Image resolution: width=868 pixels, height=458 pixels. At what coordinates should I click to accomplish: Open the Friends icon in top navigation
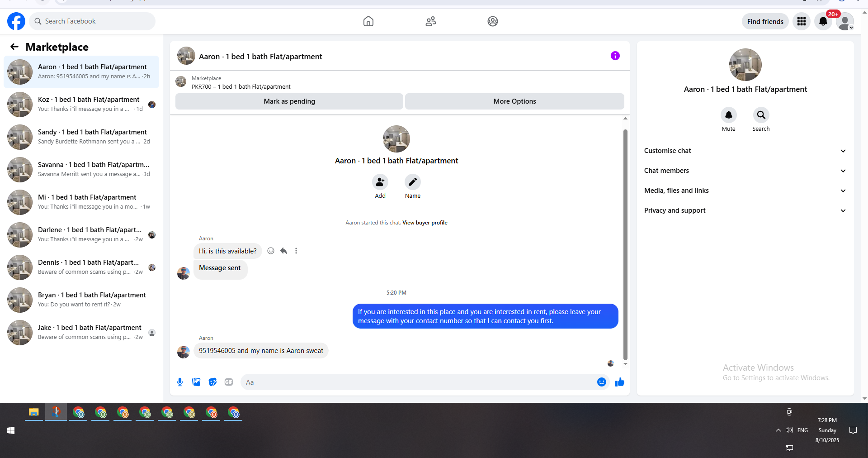(431, 21)
